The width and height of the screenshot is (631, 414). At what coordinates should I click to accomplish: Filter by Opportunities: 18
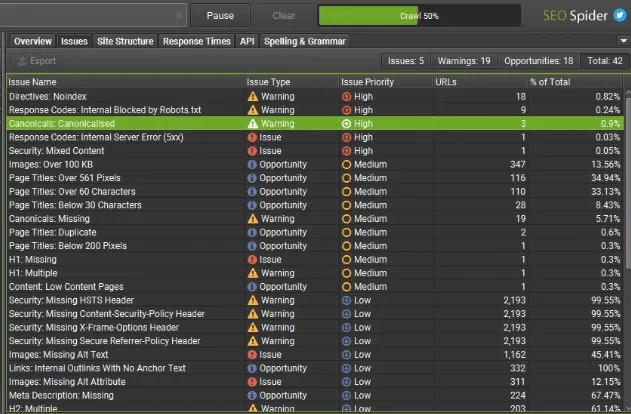click(x=538, y=61)
